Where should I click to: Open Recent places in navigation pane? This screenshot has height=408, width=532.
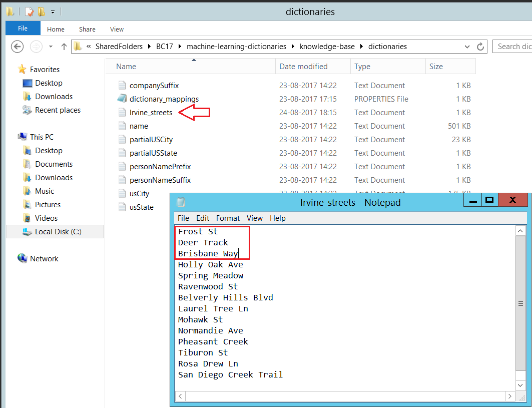58,110
